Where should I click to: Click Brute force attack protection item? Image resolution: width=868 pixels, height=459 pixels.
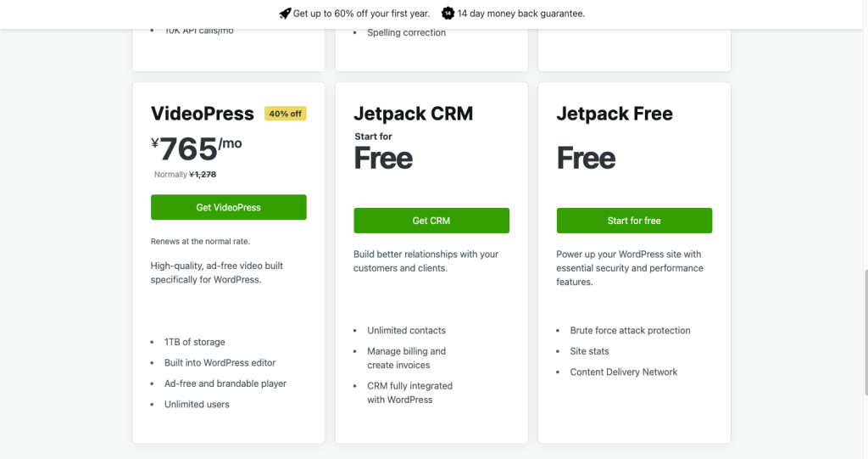coord(630,330)
